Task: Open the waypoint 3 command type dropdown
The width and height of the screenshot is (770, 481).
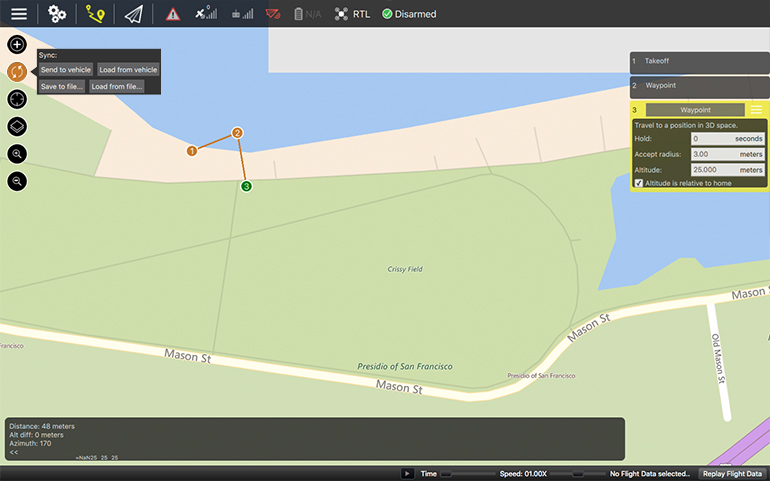Action: point(695,109)
